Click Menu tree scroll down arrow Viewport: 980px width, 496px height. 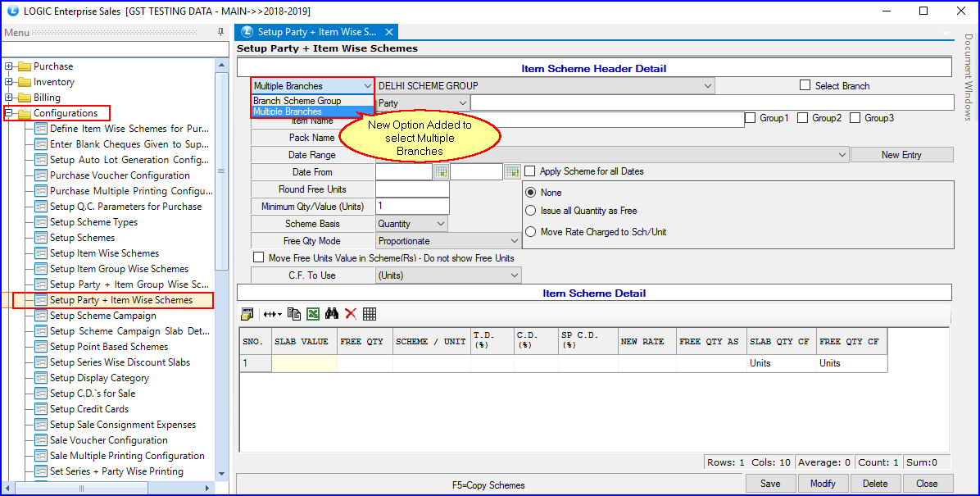[x=221, y=474]
